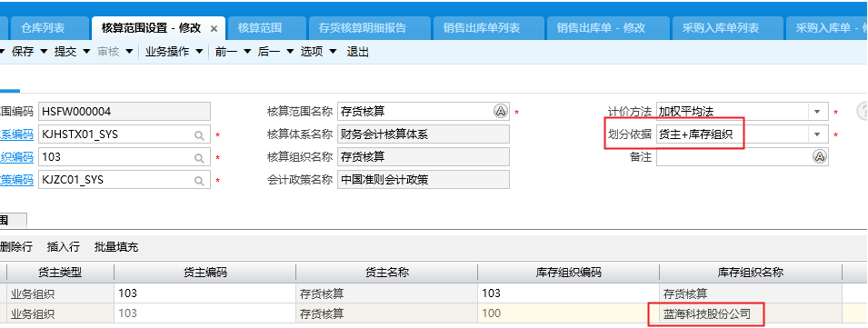This screenshot has height=328, width=868.
Task: Click the 核算体系名称 field
Action: pyautogui.click(x=424, y=134)
